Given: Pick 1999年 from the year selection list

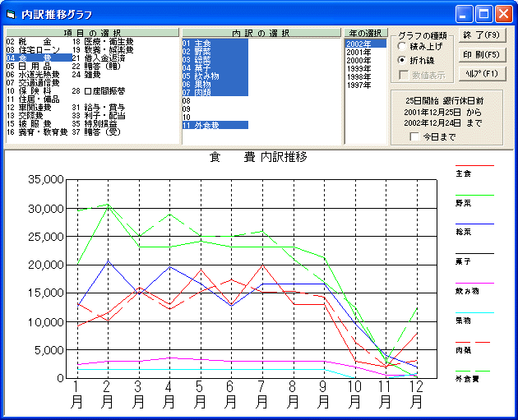Looking at the screenshot, I should click(x=358, y=68).
